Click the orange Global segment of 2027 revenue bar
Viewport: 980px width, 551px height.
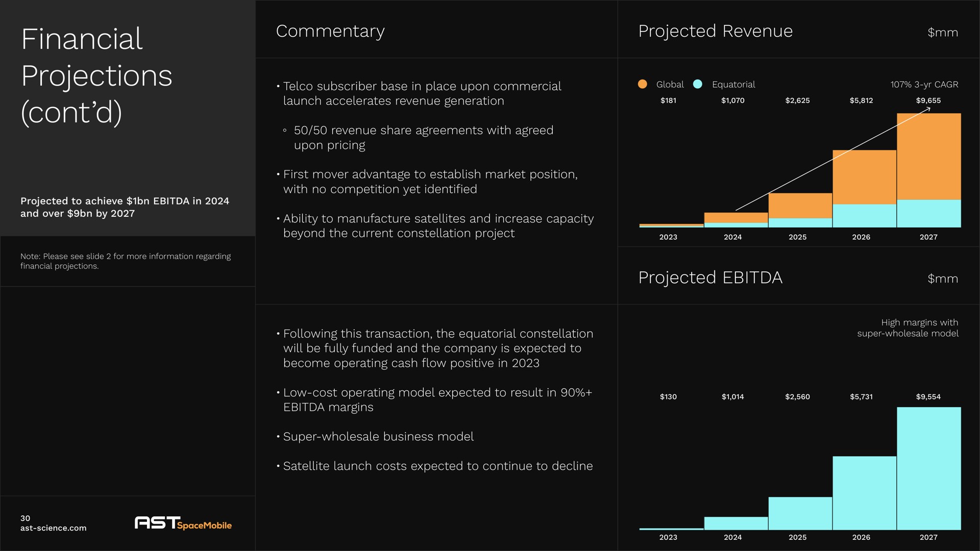[x=929, y=157]
